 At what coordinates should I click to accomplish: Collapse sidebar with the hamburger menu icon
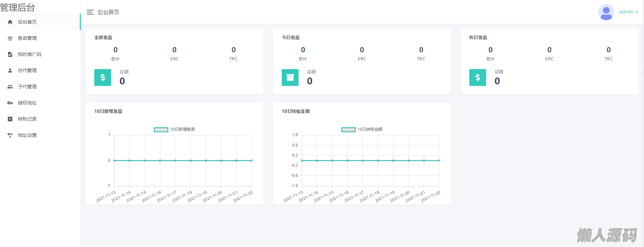90,12
